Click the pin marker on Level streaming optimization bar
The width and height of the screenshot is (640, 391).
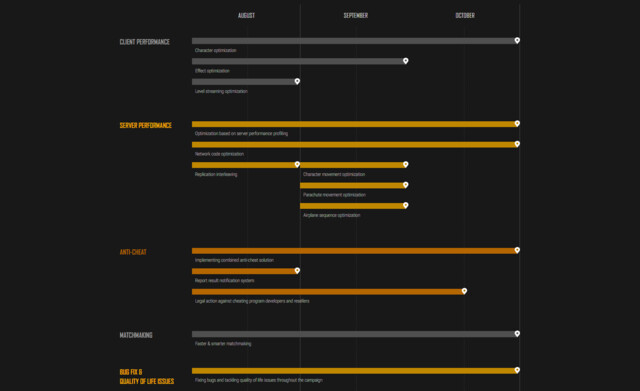tap(297, 81)
